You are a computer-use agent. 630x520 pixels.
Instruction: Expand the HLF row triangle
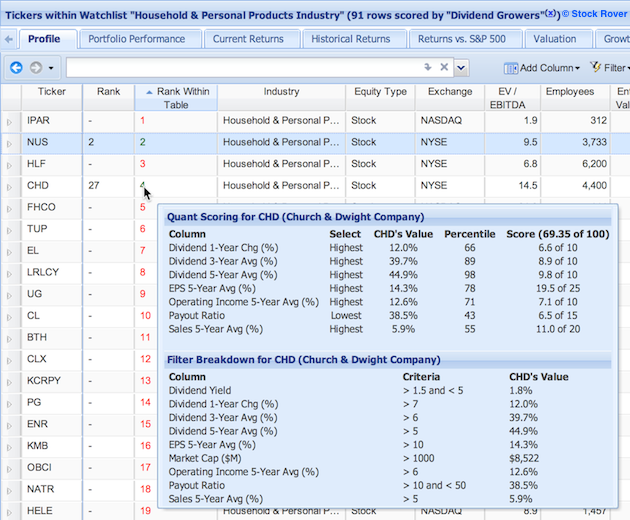tap(9, 165)
